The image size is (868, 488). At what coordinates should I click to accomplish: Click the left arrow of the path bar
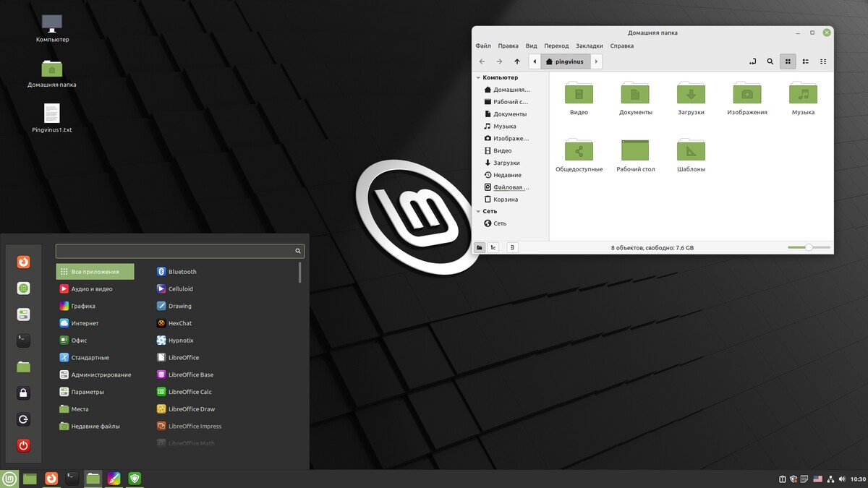coord(535,61)
